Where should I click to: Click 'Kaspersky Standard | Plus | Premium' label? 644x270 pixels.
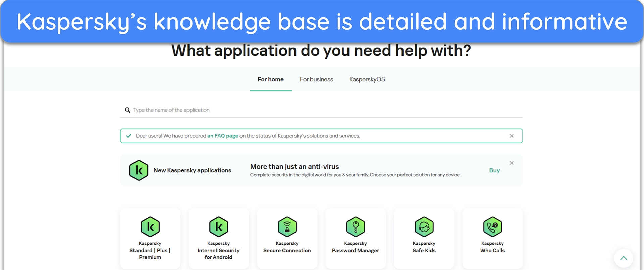(x=150, y=250)
